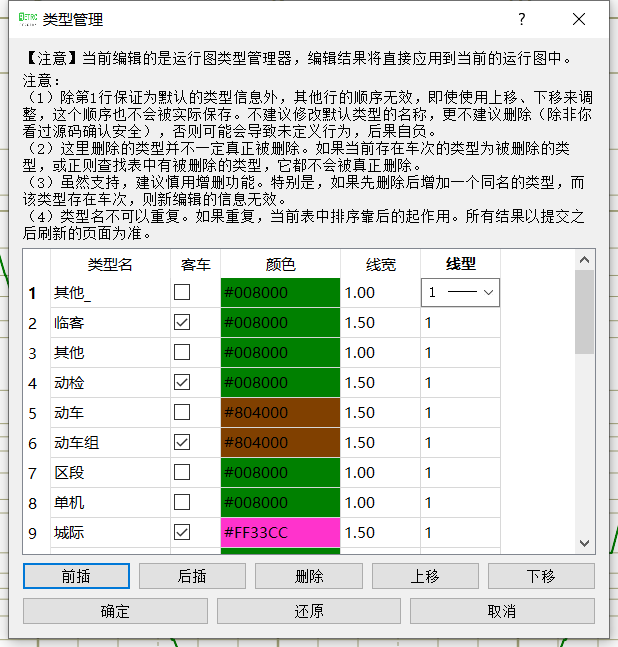
Task: Select line width cell 1.50 in 临客 row
Action: 380,322
